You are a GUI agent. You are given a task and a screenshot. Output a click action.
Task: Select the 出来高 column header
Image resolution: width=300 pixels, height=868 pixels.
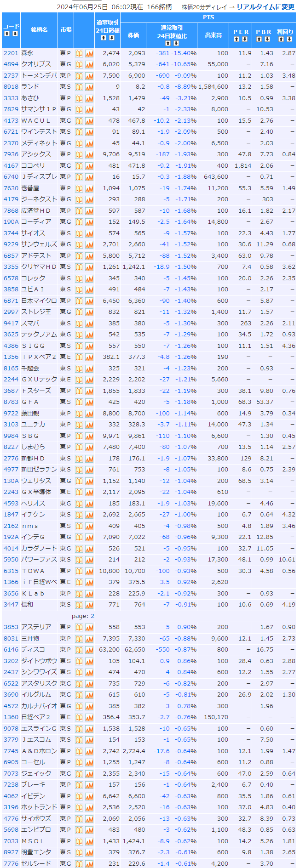tap(213, 35)
